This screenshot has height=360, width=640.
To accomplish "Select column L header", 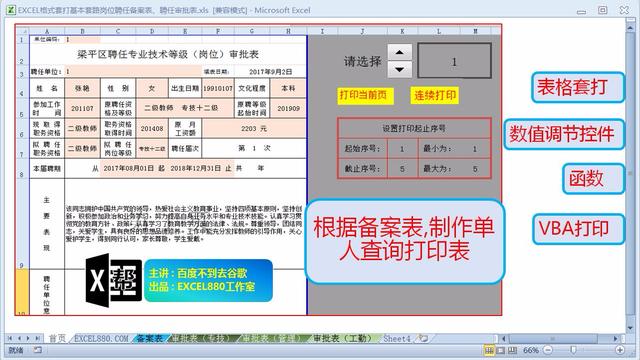I will (x=439, y=31).
